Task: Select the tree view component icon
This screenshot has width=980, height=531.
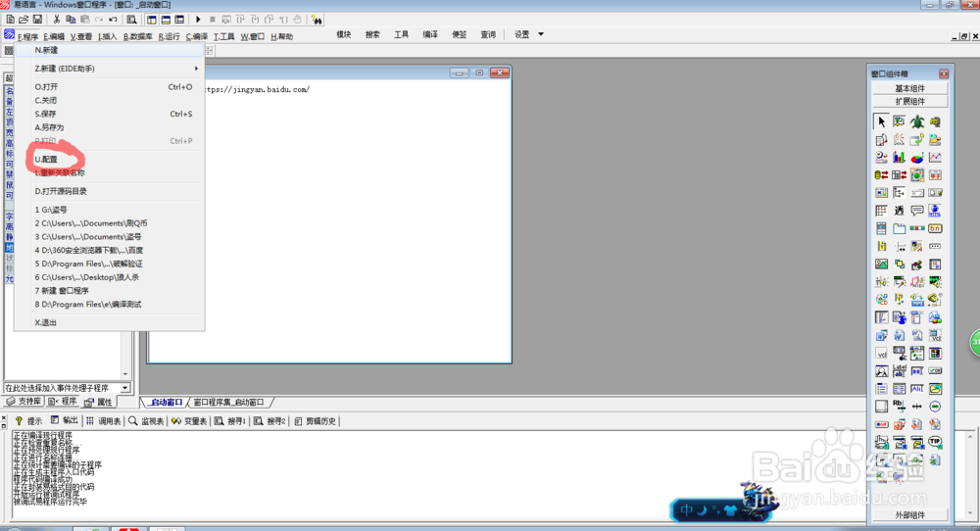Action: tap(899, 192)
